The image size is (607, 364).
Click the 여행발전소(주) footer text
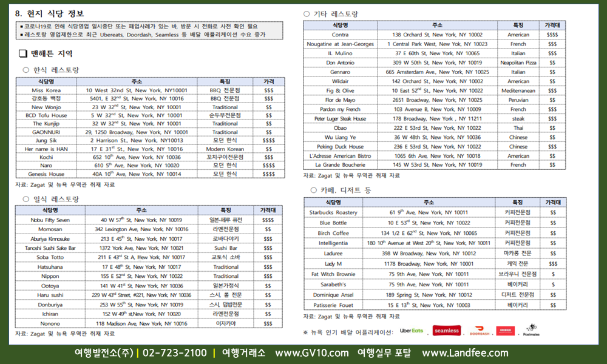pyautogui.click(x=104, y=353)
